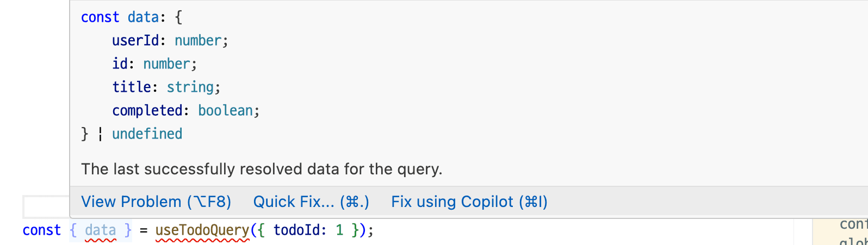Choose Fix using Copilot
868x245 pixels.
(469, 202)
